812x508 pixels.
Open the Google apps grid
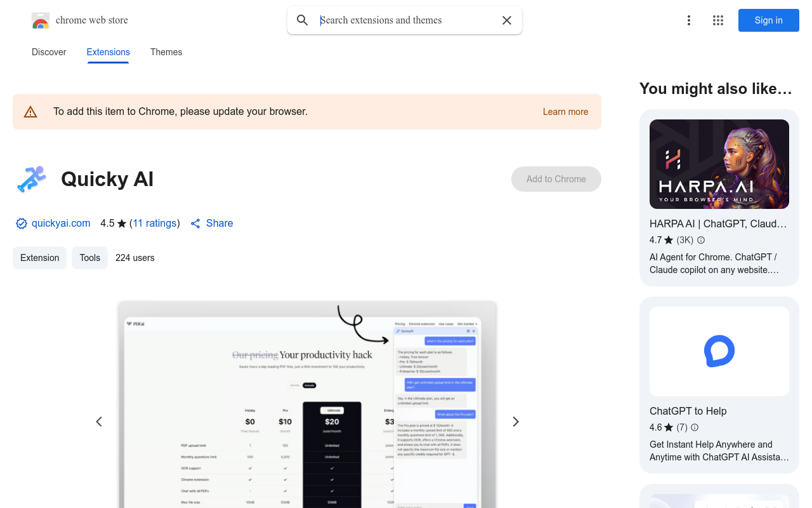718,20
